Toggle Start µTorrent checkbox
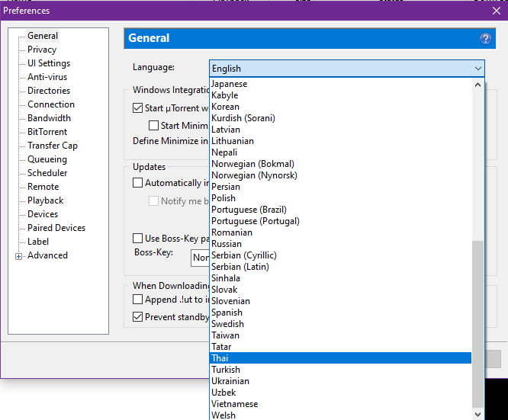Viewport: 508px width, 420px height. (138, 107)
